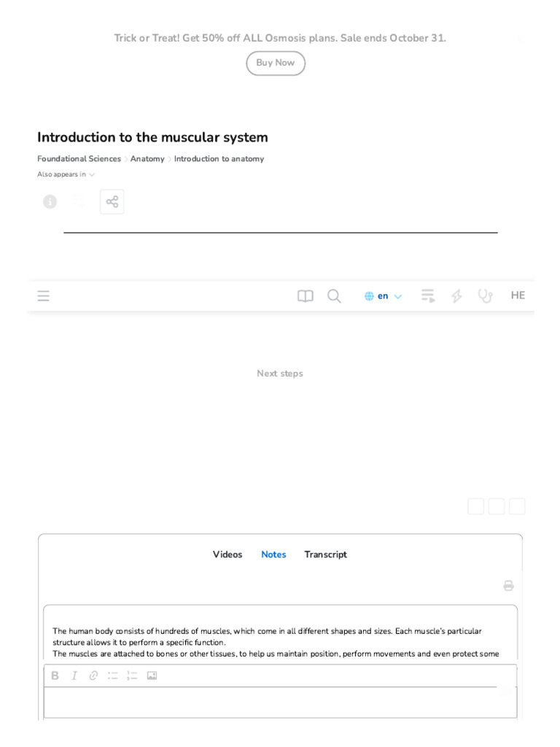This screenshot has width=560, height=747.
Task: Switch to the Videos tab
Action: pos(227,554)
